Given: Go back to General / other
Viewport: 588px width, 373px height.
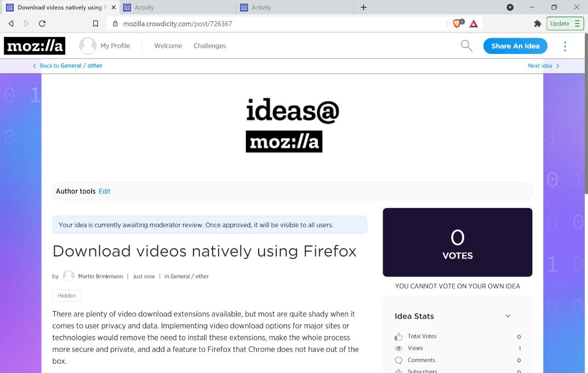Looking at the screenshot, I should tap(68, 66).
